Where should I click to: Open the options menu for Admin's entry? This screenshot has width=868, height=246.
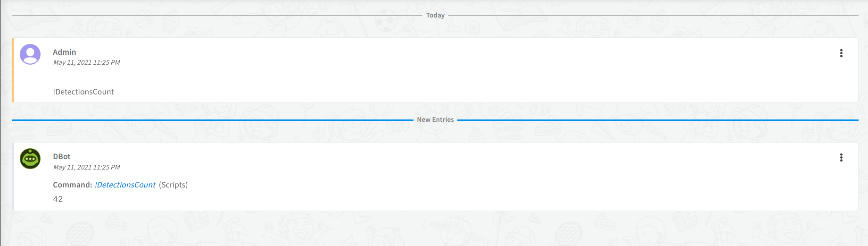point(841,53)
